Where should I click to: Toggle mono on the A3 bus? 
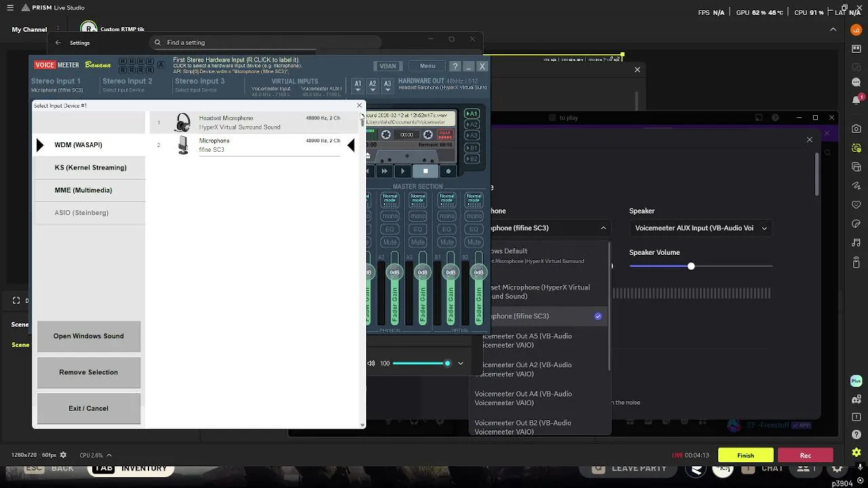tap(418, 216)
